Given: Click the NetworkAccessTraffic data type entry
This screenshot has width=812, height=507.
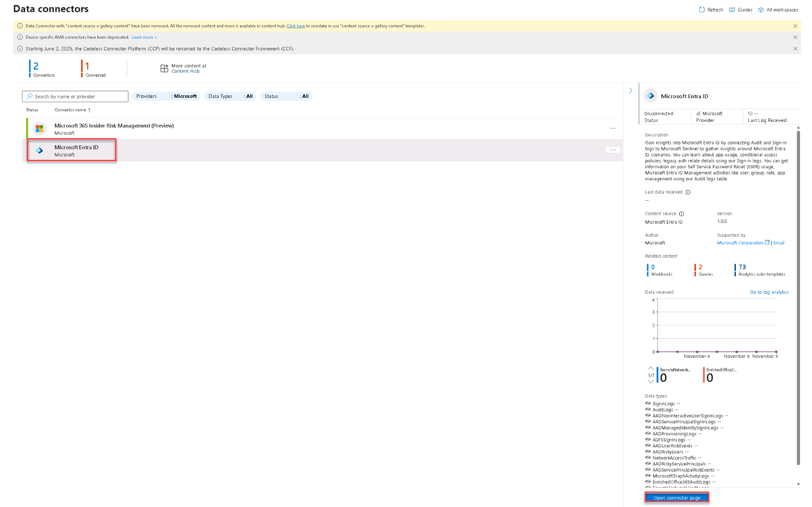Looking at the screenshot, I should (674, 458).
